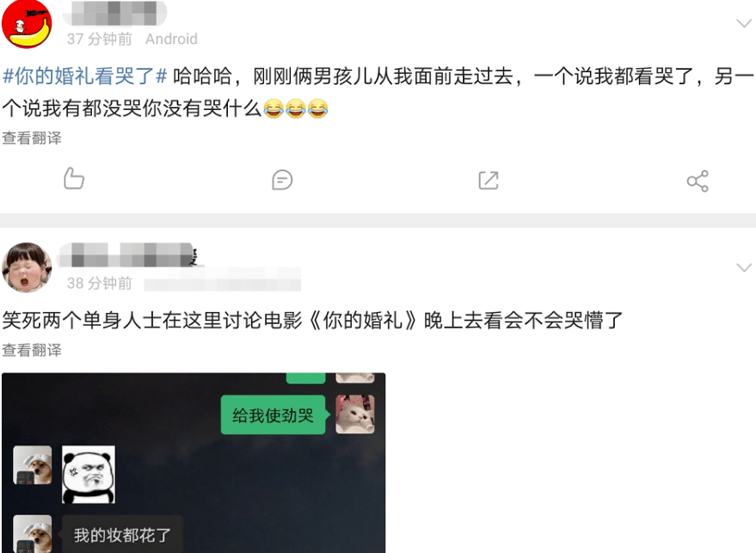The width and height of the screenshot is (756, 553).
Task: Like the first post with thumbs-up icon
Action: coord(74,179)
